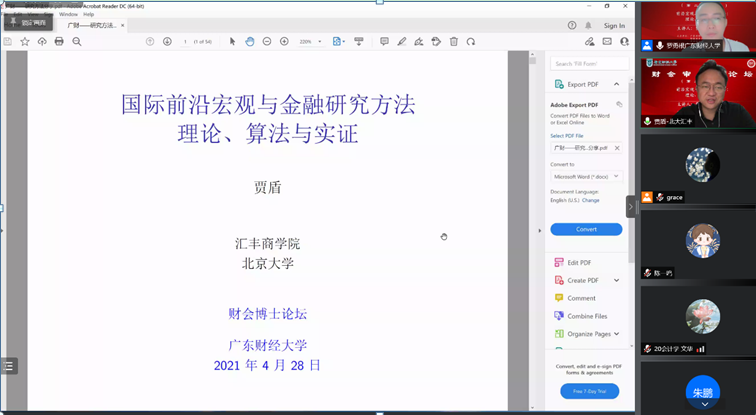Zoom out with the minus icon
The image size is (756, 415).
(x=267, y=41)
